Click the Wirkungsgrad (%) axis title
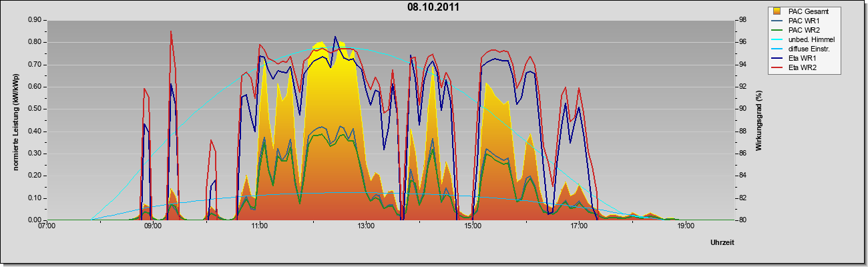868x267 pixels. tap(759, 120)
